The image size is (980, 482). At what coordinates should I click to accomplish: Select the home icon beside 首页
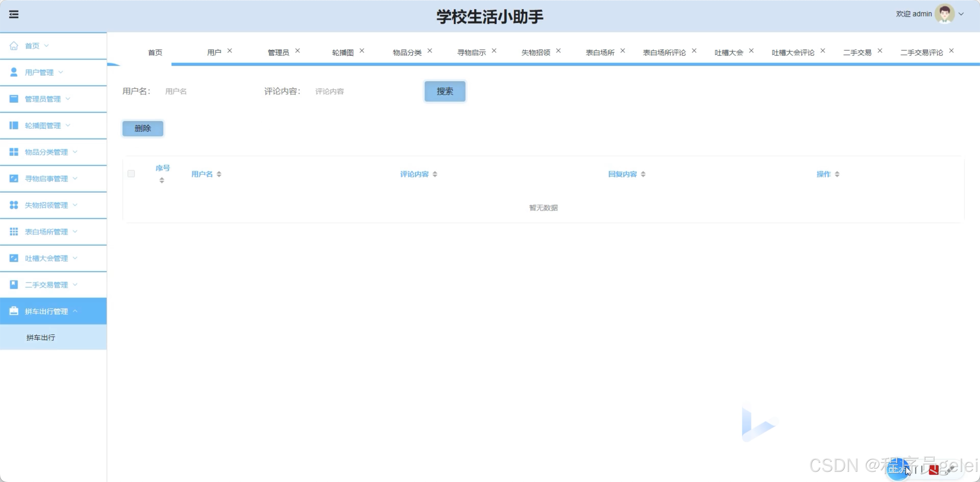click(14, 45)
